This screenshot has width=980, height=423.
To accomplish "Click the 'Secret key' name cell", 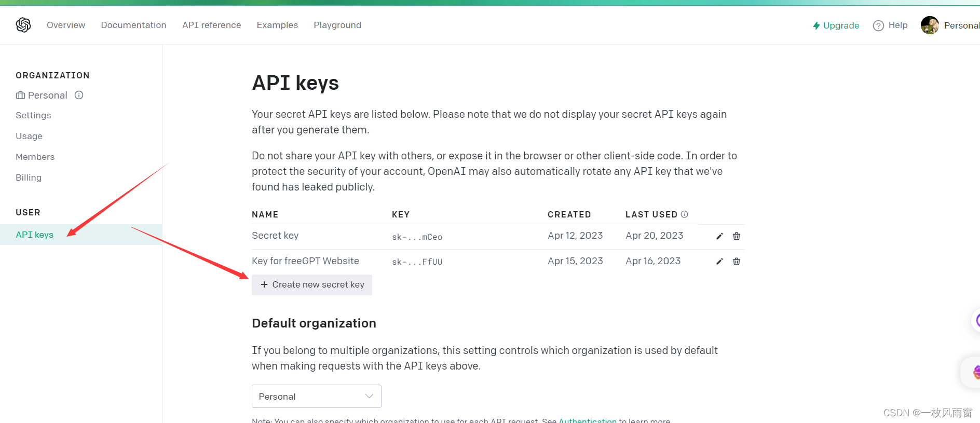I will click(275, 236).
